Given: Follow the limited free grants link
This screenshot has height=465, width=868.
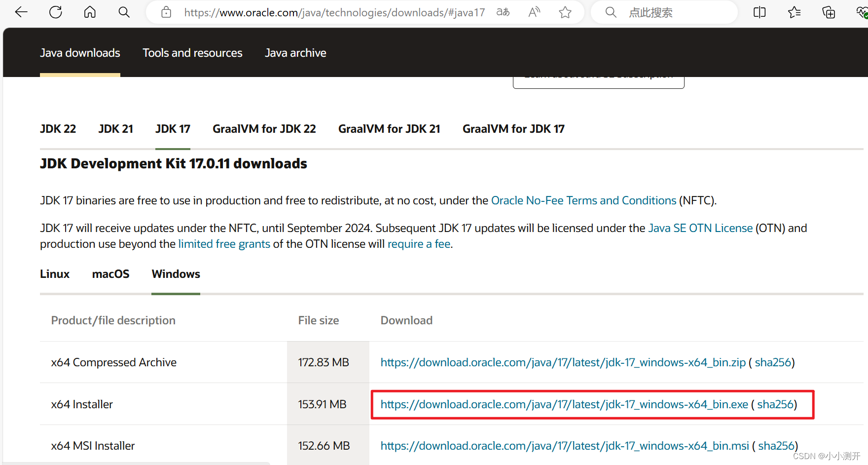Looking at the screenshot, I should pyautogui.click(x=224, y=244).
